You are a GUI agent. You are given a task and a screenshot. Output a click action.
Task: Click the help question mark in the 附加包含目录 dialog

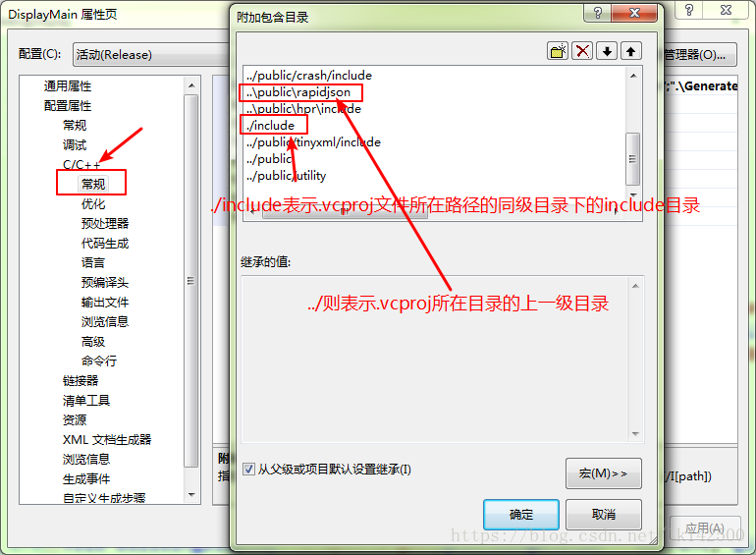[597, 13]
